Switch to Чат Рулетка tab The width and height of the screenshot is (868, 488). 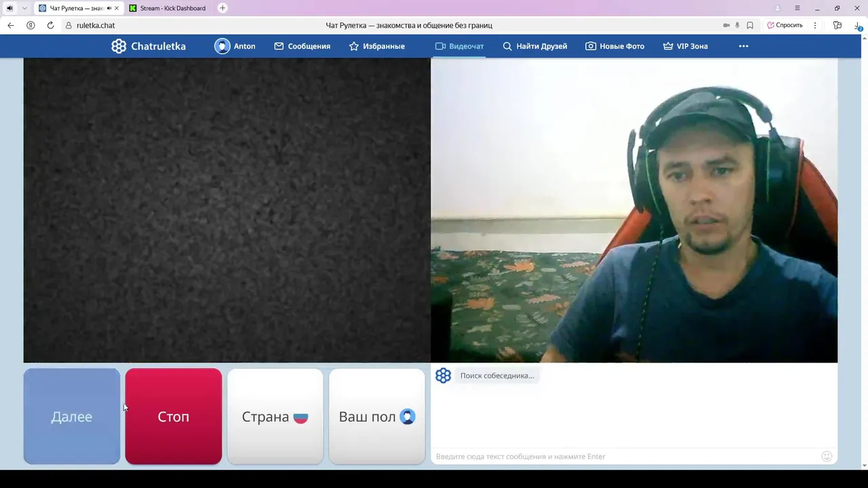pyautogui.click(x=79, y=8)
